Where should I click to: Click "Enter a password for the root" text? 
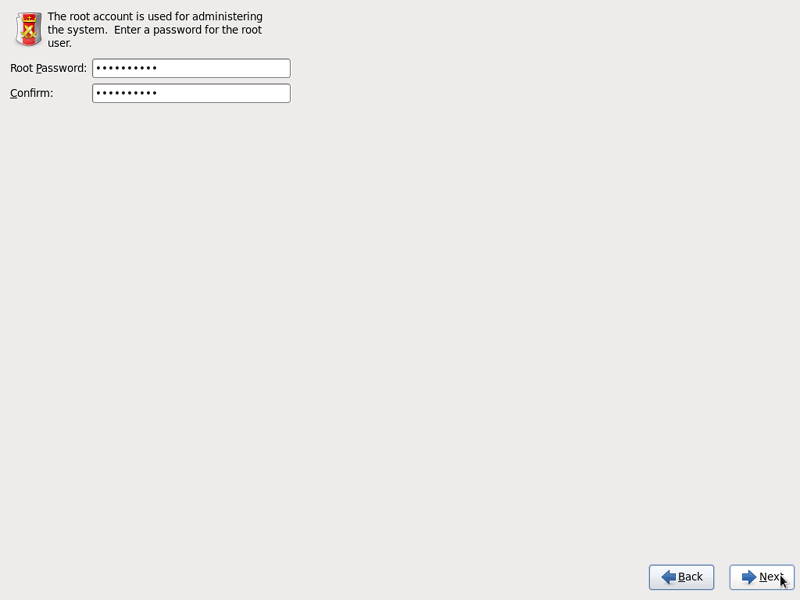point(188,30)
